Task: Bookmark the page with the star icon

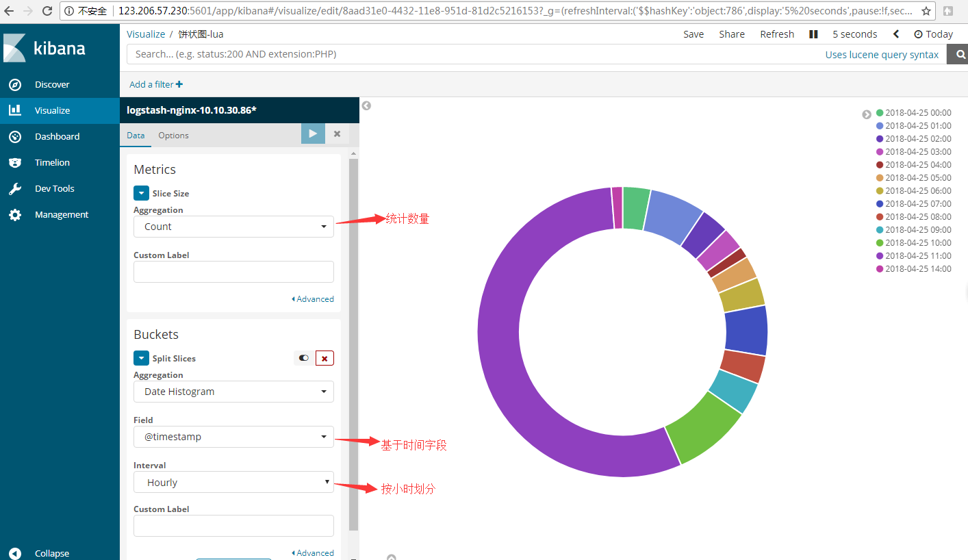Action: click(926, 11)
